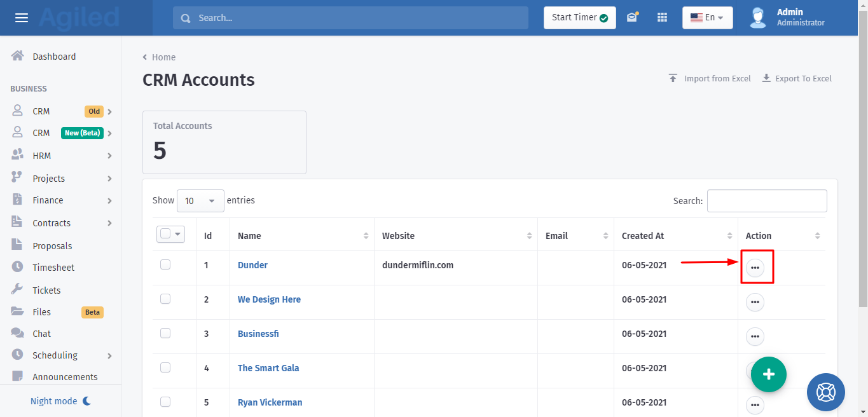Open action menu for Dunder row

pos(755,268)
